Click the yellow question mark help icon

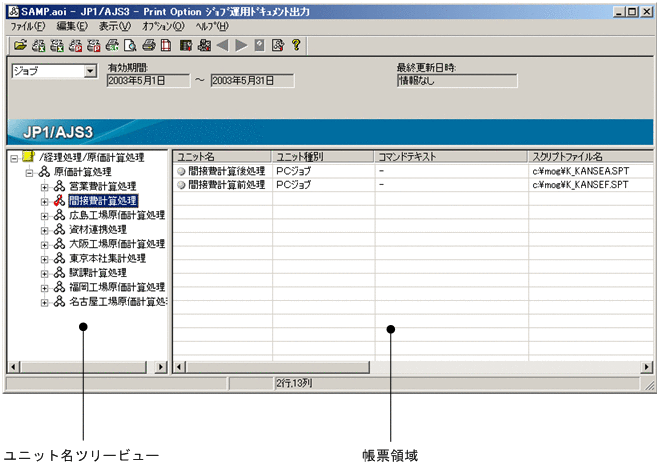point(295,45)
